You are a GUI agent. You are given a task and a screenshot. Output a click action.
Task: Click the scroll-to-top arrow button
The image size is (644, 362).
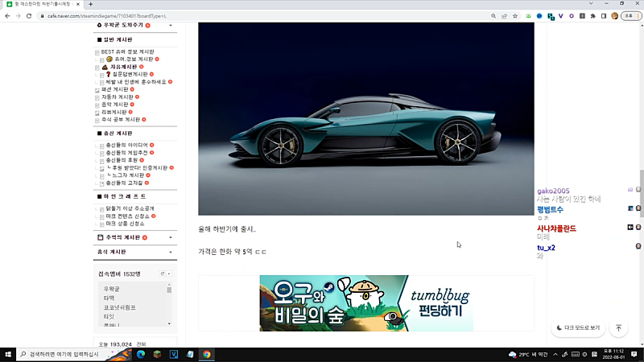[x=618, y=328]
